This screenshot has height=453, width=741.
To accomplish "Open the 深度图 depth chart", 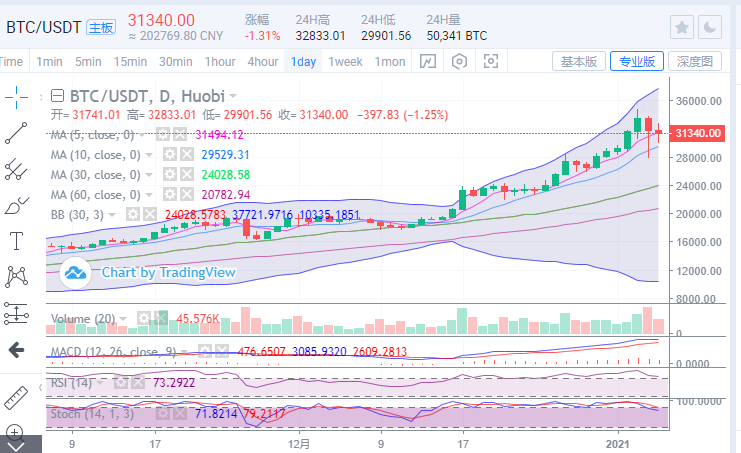I will 695,61.
